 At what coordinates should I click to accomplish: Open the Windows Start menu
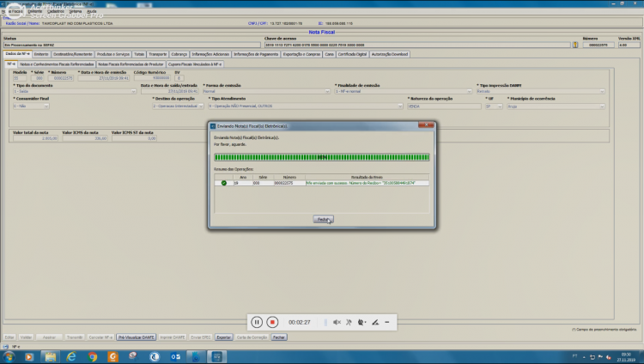pos(9,356)
